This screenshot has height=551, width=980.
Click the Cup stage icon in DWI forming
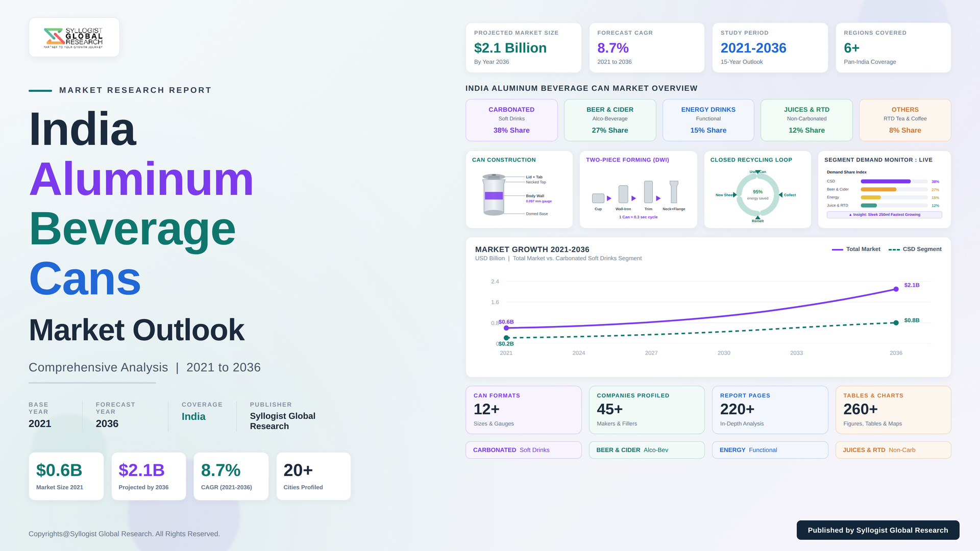tap(598, 198)
